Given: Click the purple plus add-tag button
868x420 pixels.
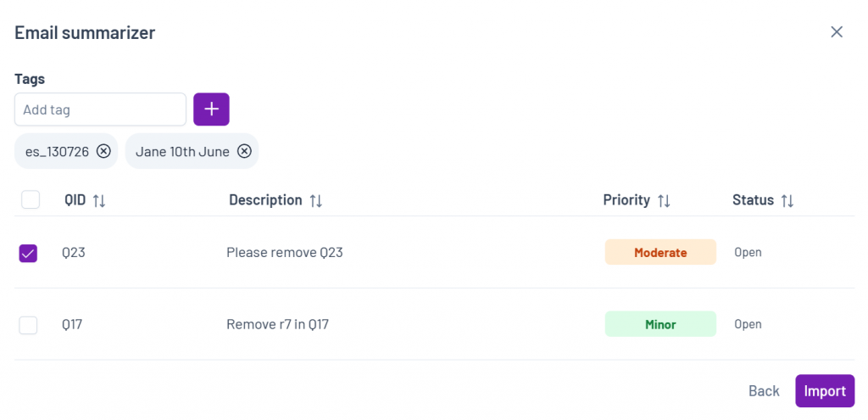Looking at the screenshot, I should [x=211, y=109].
